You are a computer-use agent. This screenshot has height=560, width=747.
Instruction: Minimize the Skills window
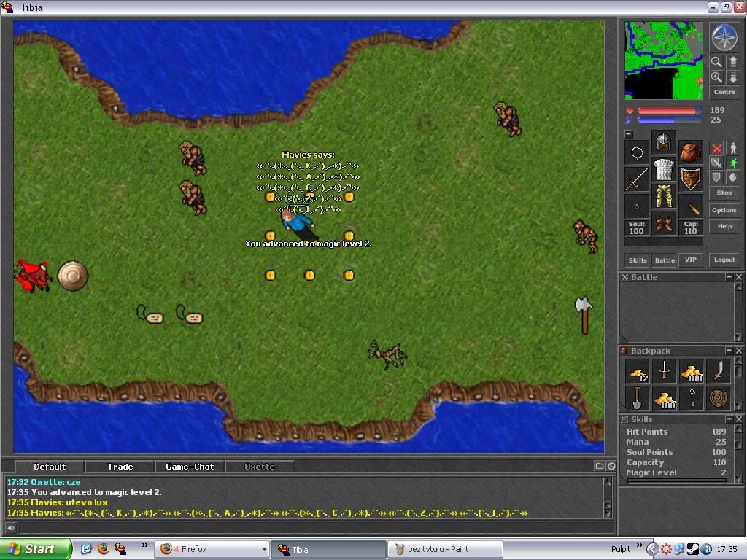[x=729, y=419]
